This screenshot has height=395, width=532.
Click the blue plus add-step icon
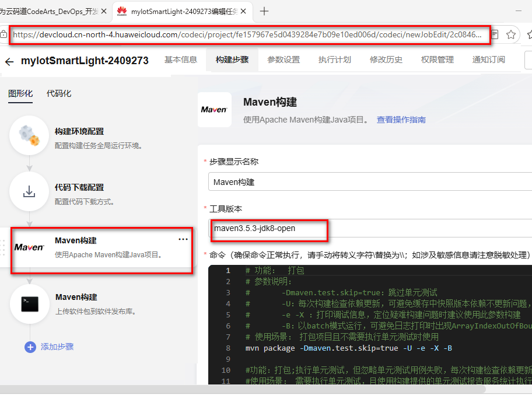click(x=30, y=347)
